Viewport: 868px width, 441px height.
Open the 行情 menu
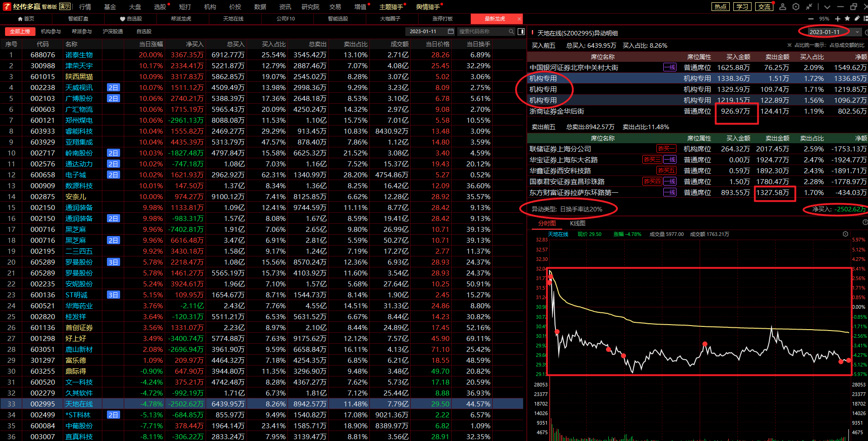pyautogui.click(x=85, y=7)
